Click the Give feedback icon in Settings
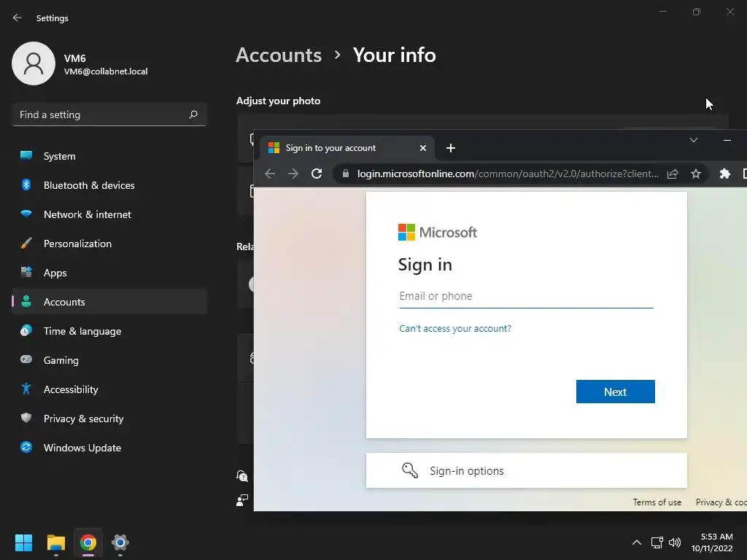Screen dimensions: 747x560 point(242,500)
